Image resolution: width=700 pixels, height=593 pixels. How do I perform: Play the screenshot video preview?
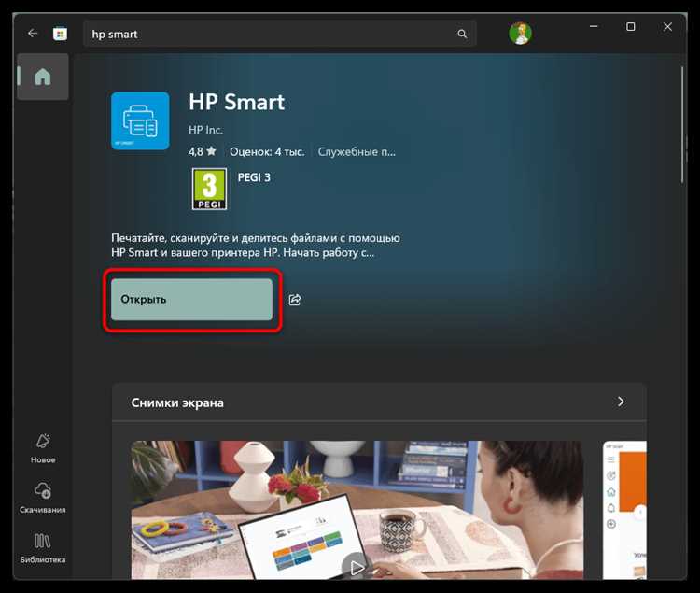click(x=357, y=567)
